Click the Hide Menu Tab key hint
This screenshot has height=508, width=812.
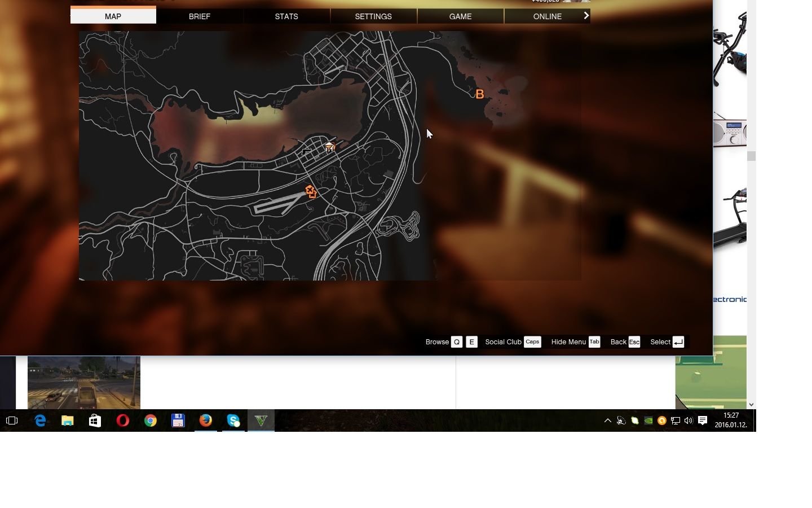(594, 342)
